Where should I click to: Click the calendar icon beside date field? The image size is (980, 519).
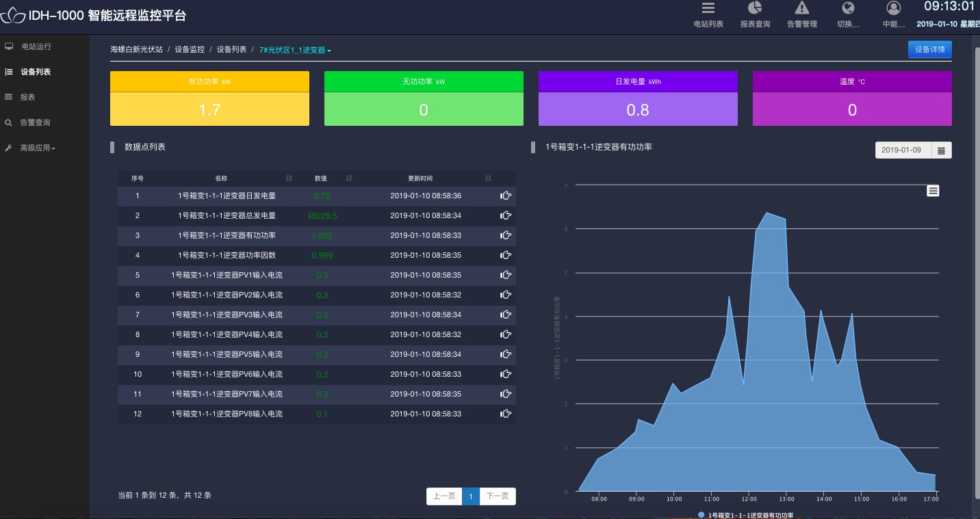pyautogui.click(x=941, y=150)
